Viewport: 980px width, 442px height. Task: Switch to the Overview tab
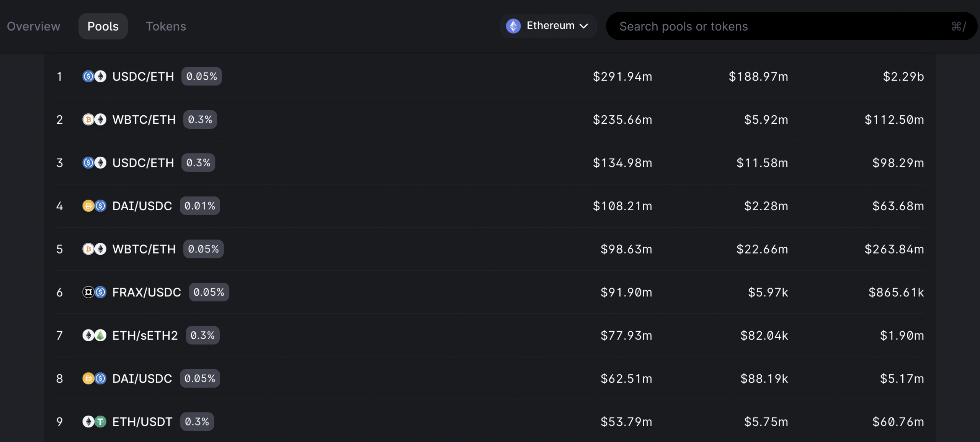(x=33, y=26)
